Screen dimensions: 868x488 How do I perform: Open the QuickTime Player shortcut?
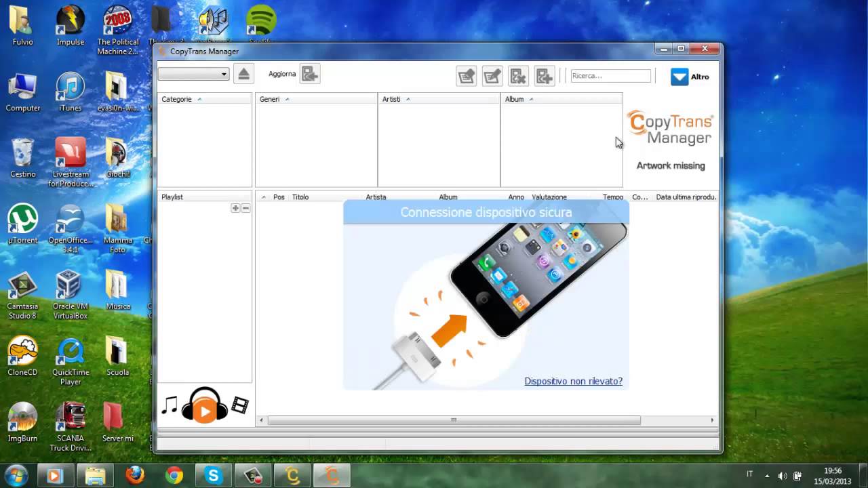[71, 360]
